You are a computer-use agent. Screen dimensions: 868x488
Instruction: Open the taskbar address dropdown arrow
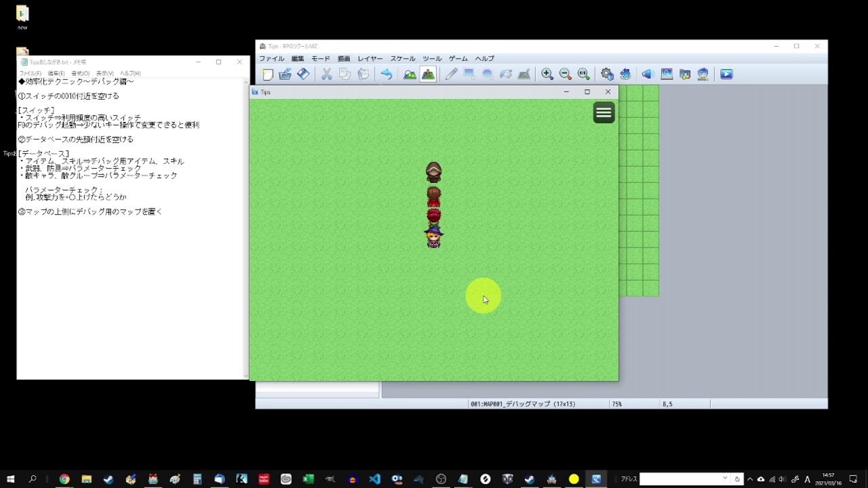[x=725, y=479]
